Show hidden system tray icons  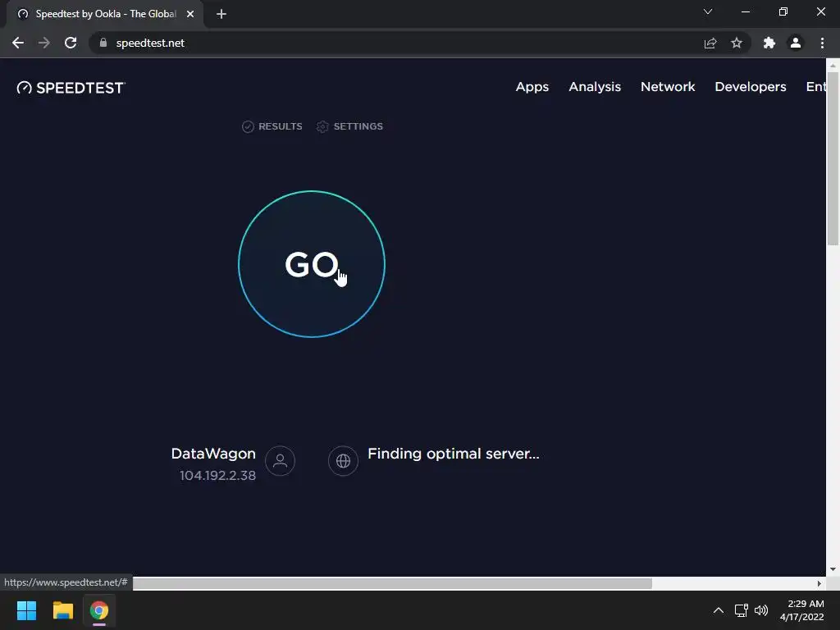click(719, 610)
